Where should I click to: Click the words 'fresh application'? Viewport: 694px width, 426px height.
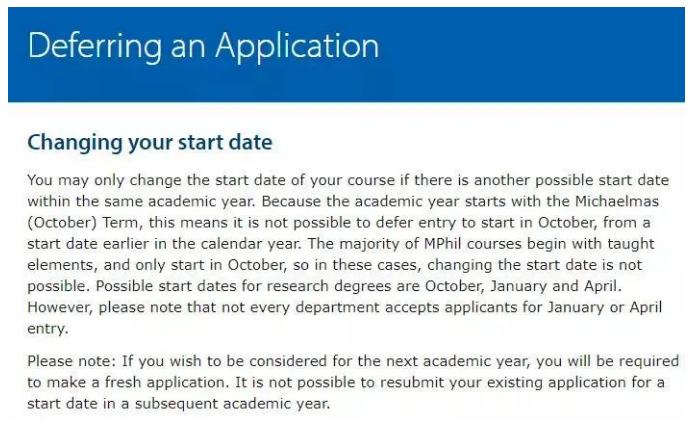point(166,383)
